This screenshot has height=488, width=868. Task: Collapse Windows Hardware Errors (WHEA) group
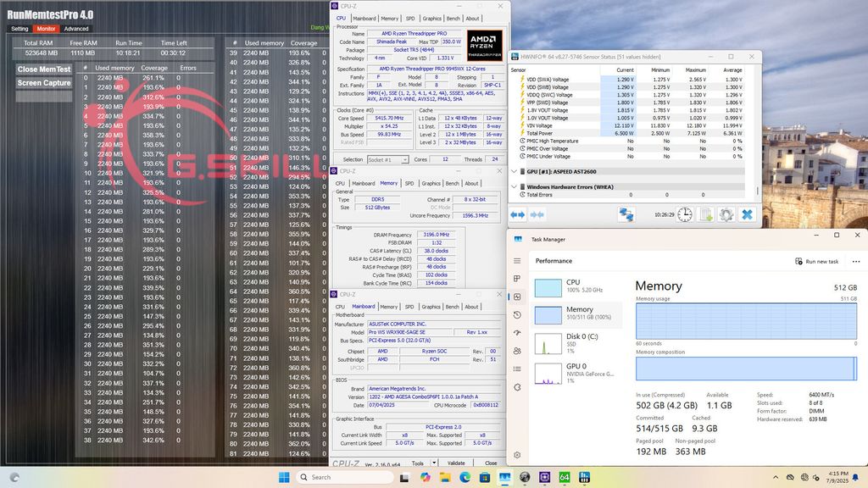point(514,186)
